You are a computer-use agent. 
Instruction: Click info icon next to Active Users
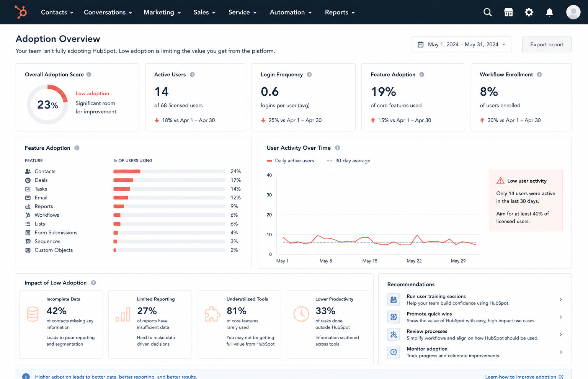coord(192,75)
